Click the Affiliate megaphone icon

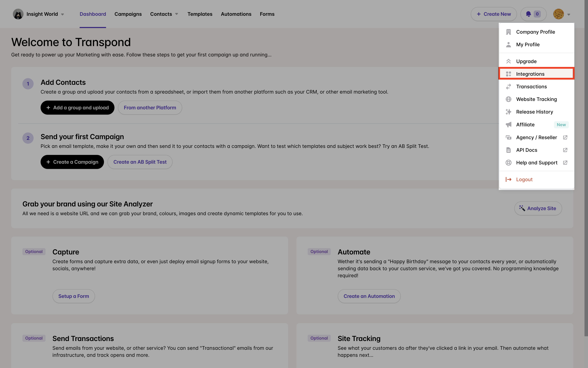pos(508,125)
